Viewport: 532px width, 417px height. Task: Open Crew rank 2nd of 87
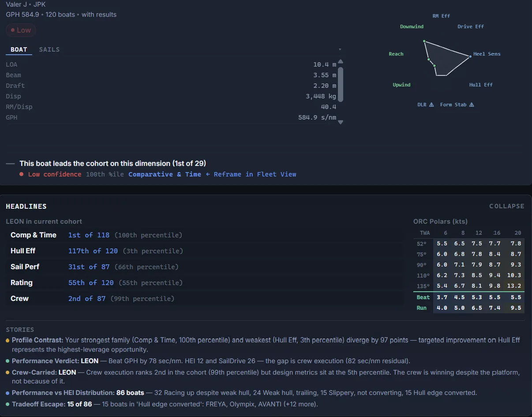pos(87,299)
